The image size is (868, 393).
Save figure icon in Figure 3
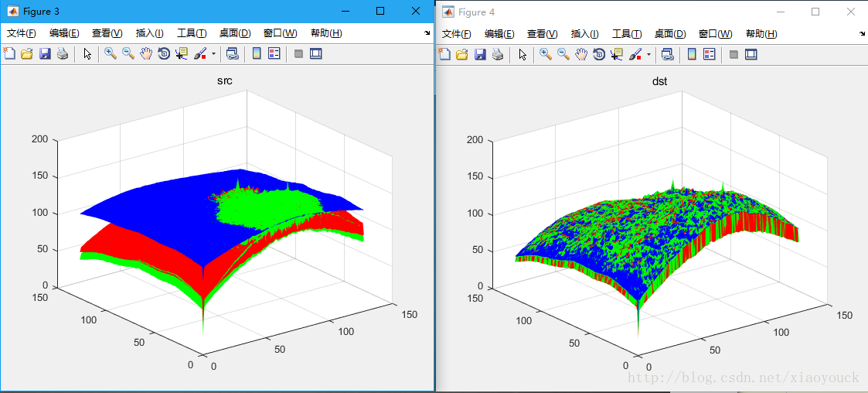coord(45,54)
